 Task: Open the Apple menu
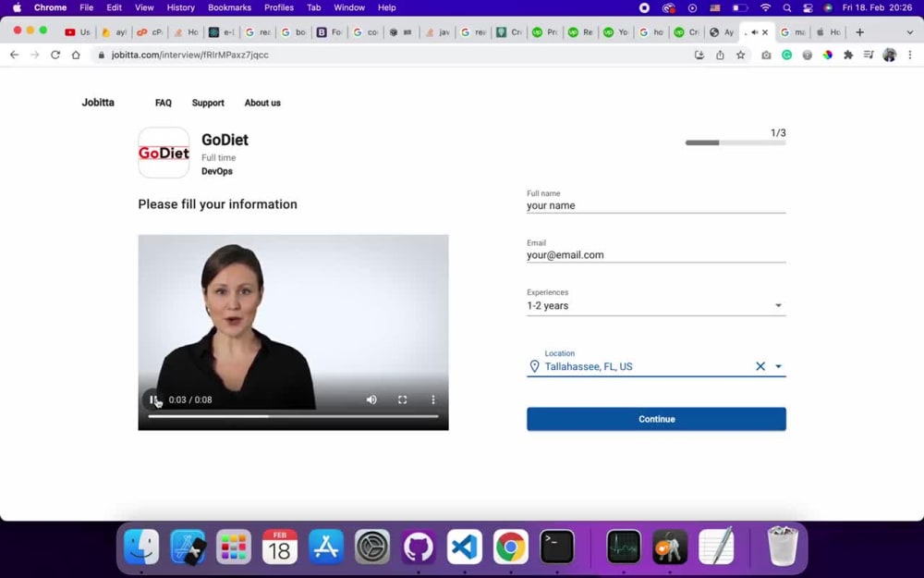[17, 7]
